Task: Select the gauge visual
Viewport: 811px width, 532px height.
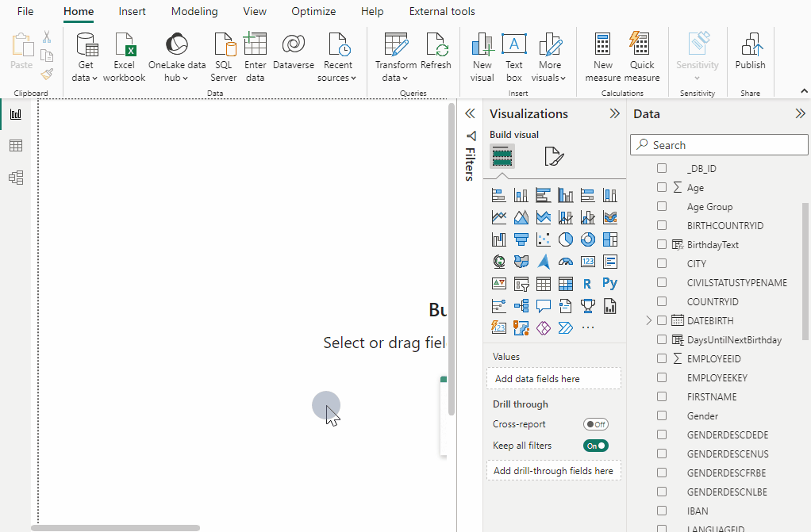Action: click(565, 262)
